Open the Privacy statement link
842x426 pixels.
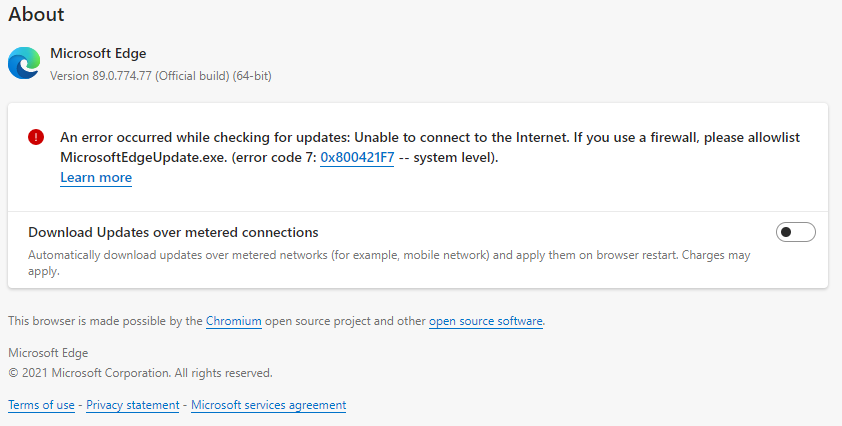point(133,405)
